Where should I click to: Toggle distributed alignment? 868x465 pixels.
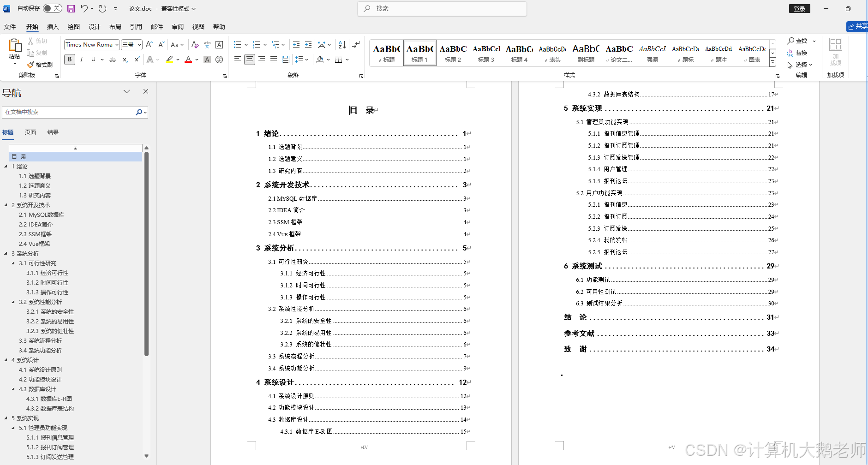tap(286, 60)
